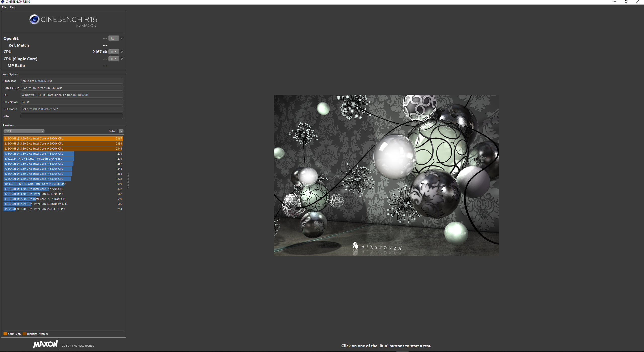
Task: Click the MP Ratio label
Action: 16,65
